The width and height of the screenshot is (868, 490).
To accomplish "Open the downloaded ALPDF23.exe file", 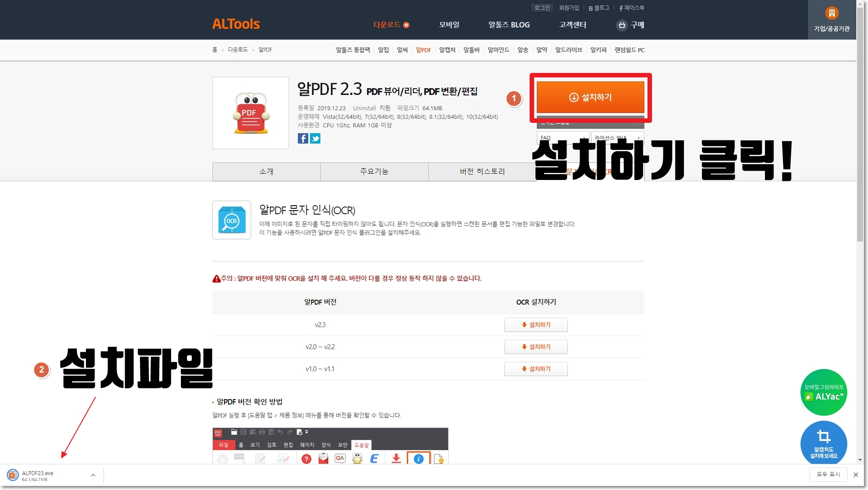I will (38, 476).
